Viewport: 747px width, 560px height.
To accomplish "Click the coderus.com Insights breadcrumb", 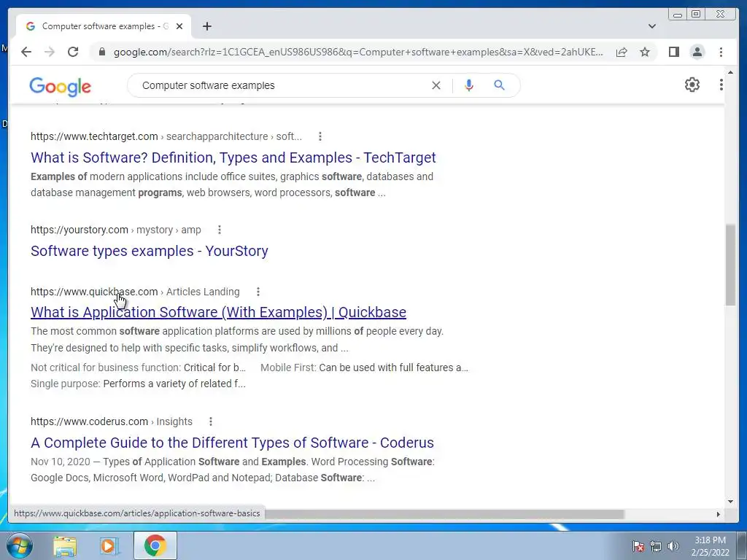I will 112,421.
